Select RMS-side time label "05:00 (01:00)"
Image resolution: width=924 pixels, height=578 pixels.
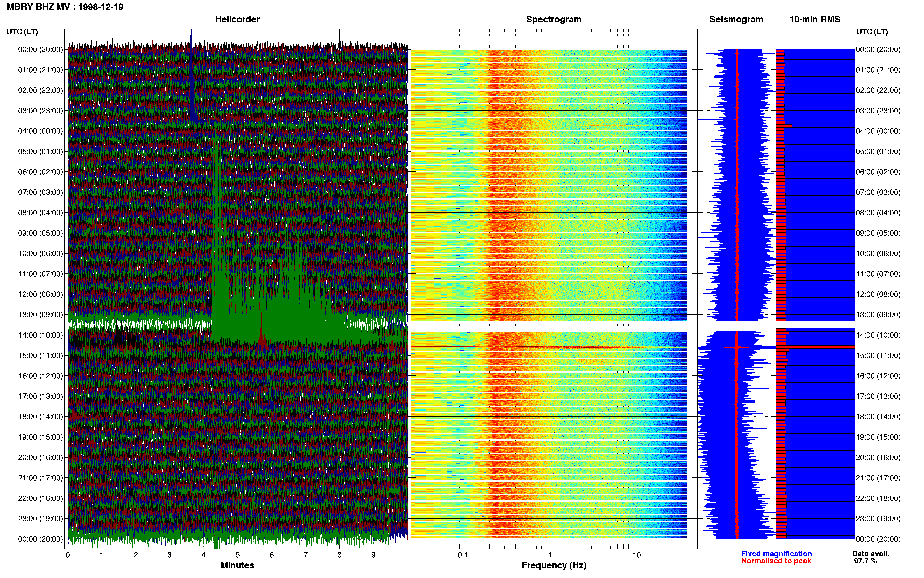pos(878,152)
